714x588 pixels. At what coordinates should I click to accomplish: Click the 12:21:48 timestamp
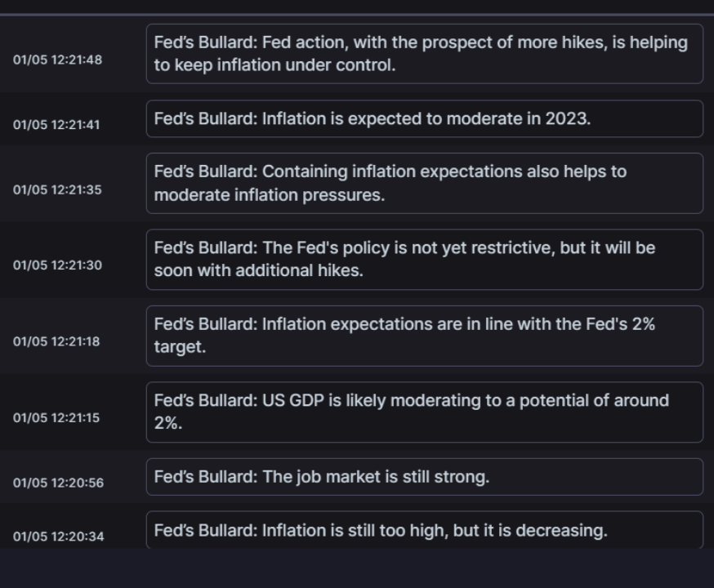point(57,60)
